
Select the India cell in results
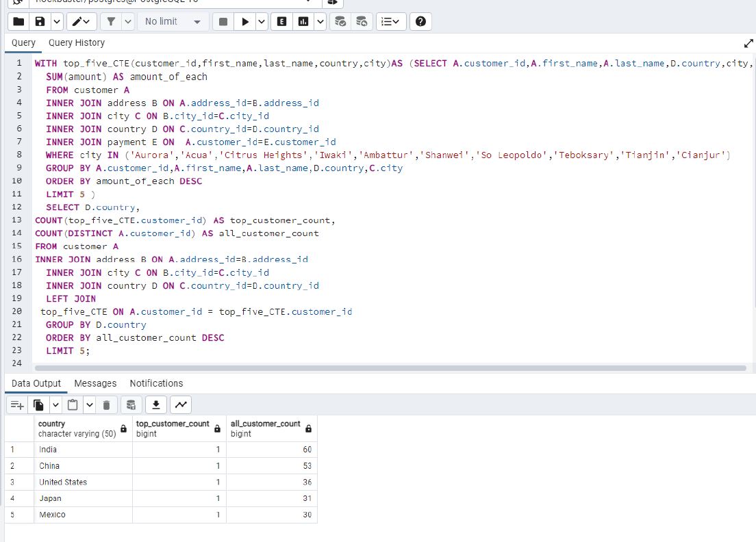83,450
